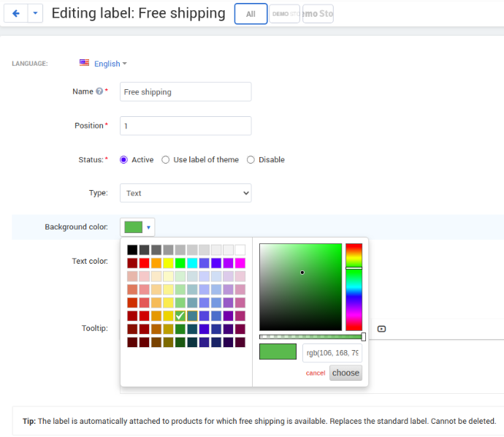This screenshot has width=504, height=437.
Task: Pick the bright red palette swatch
Action: [145, 263]
